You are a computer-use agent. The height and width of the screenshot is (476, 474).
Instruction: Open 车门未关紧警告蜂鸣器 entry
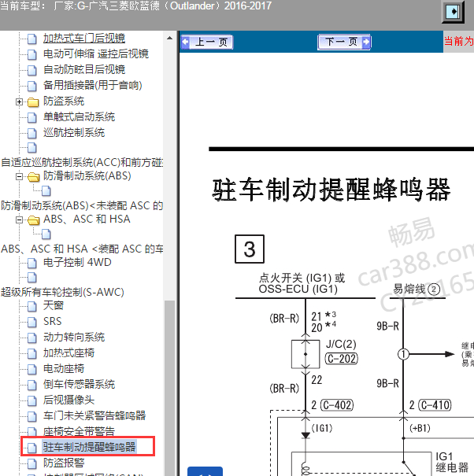tap(94, 416)
